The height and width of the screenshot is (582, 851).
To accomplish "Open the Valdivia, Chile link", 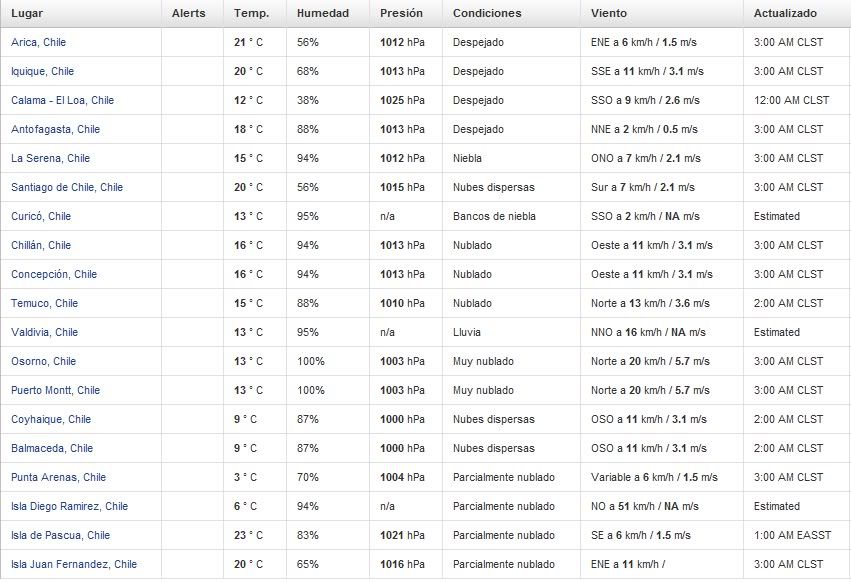I will [x=44, y=333].
